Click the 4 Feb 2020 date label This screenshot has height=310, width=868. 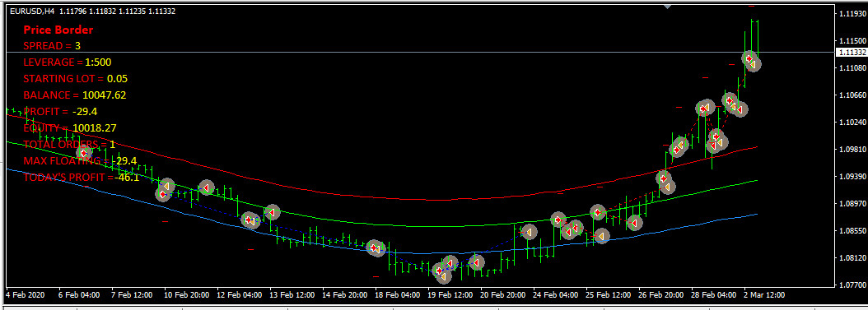[25, 295]
